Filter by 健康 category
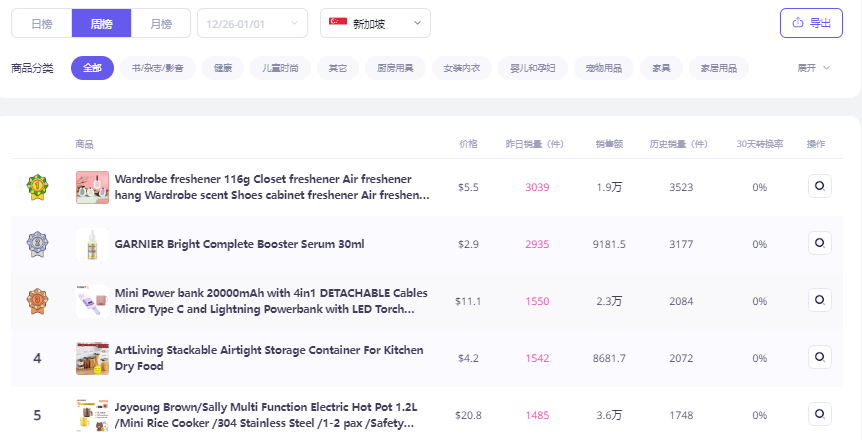This screenshot has width=862, height=440. click(223, 68)
